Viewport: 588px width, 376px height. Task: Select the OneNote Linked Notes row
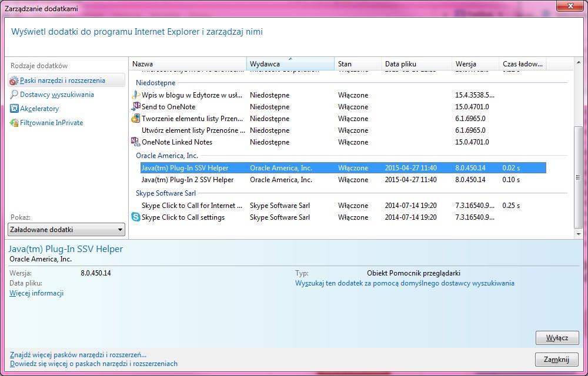click(338, 142)
